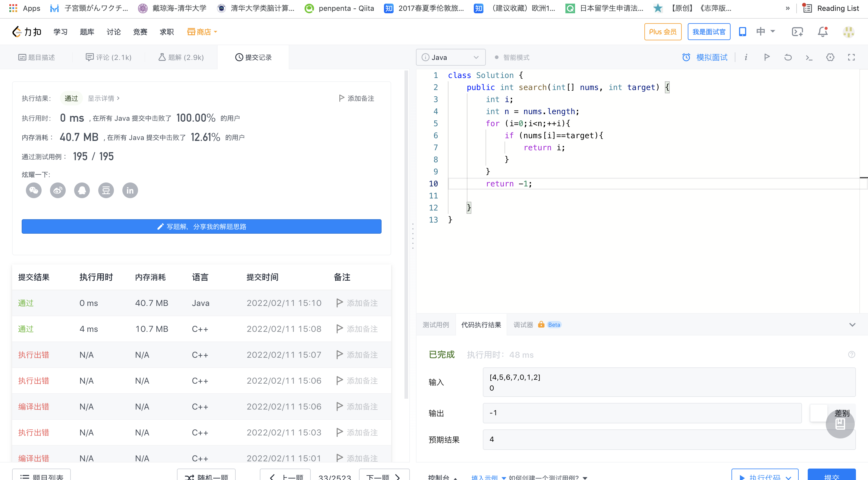Image resolution: width=868 pixels, height=480 pixels.
Task: Reset code with the undo arrow icon
Action: pos(788,57)
